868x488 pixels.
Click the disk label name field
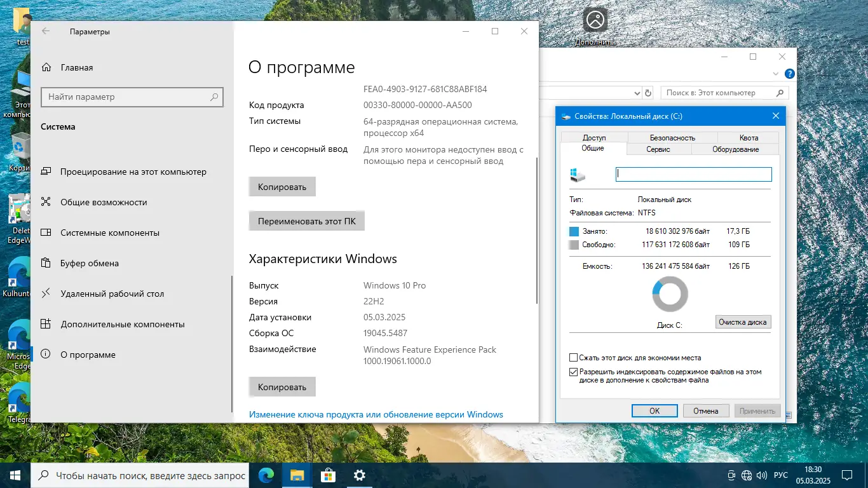click(x=694, y=174)
